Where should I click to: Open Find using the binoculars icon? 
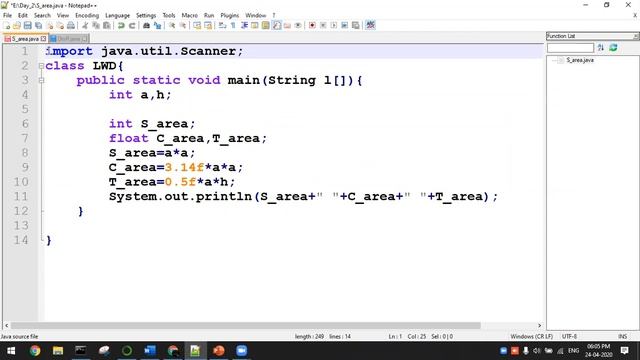(x=146, y=25)
